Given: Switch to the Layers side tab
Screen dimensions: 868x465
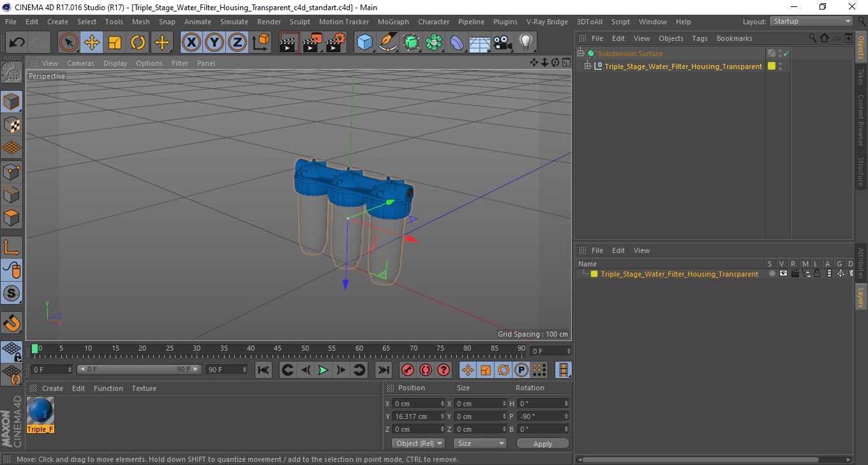Looking at the screenshot, I should pos(861,298).
